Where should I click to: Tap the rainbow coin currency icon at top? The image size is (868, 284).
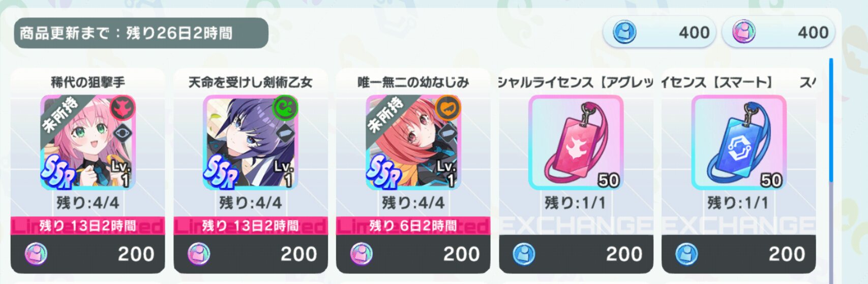pos(743,33)
